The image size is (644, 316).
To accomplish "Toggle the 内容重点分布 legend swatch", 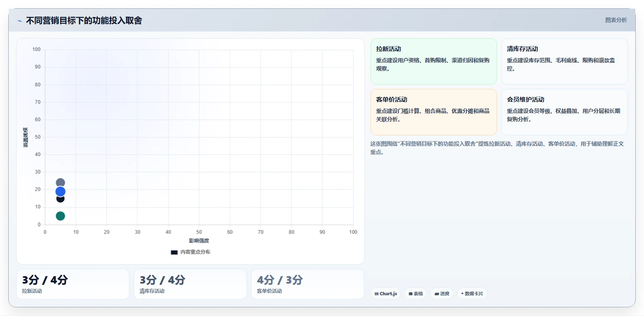I will (174, 252).
